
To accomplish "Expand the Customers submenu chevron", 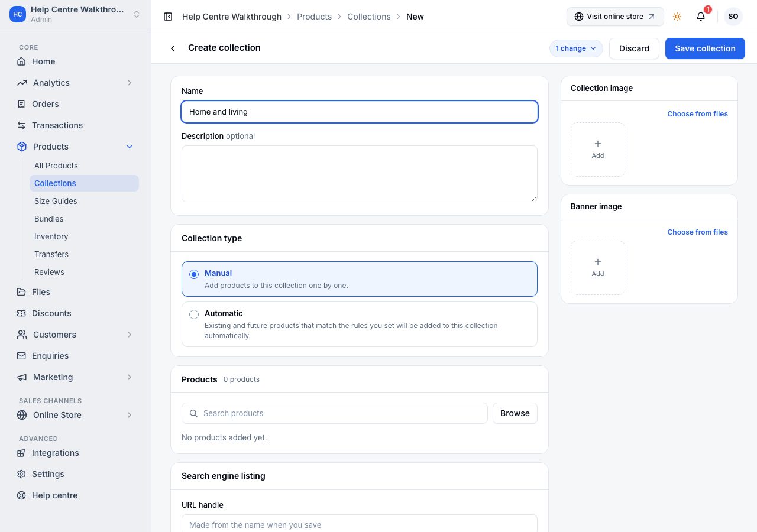I will (x=130, y=335).
